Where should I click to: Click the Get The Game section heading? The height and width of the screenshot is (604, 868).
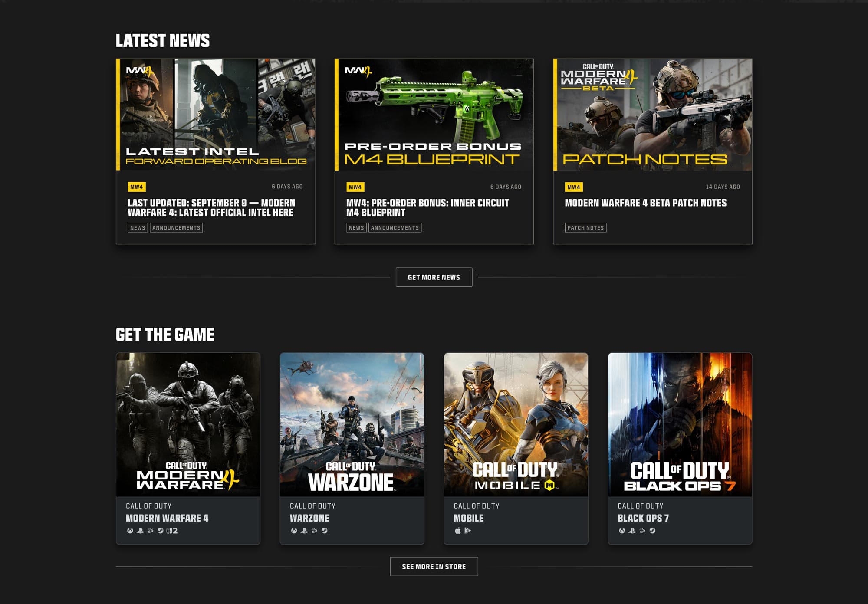[x=165, y=335]
